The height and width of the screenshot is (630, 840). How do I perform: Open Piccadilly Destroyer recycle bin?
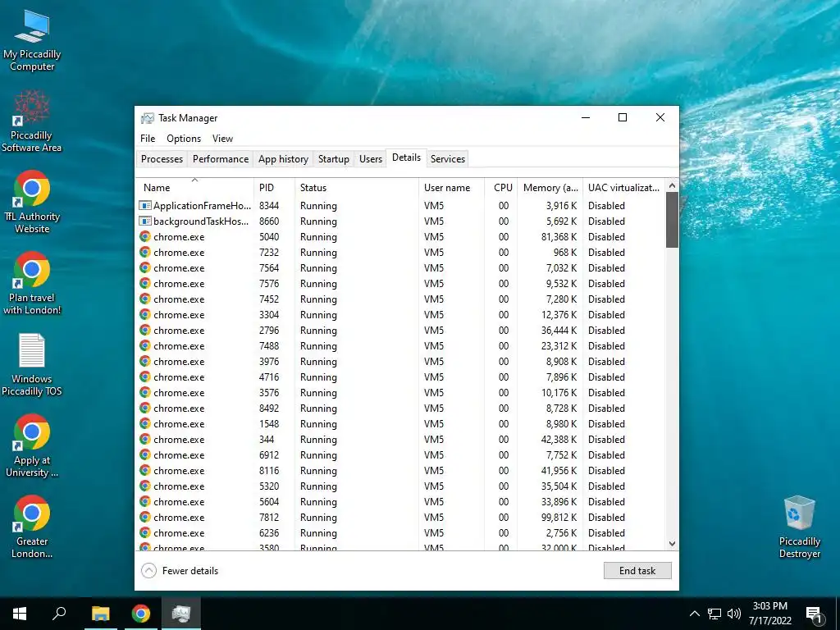point(799,527)
